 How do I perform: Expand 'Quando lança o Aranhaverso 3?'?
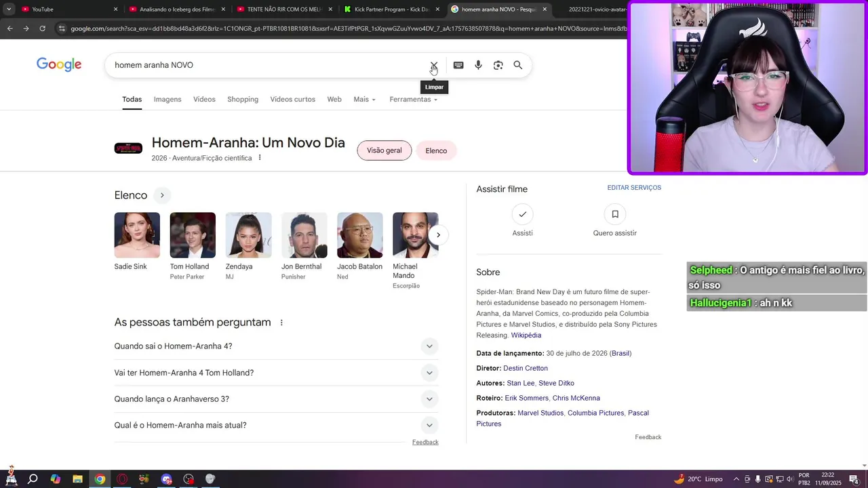pos(276,399)
